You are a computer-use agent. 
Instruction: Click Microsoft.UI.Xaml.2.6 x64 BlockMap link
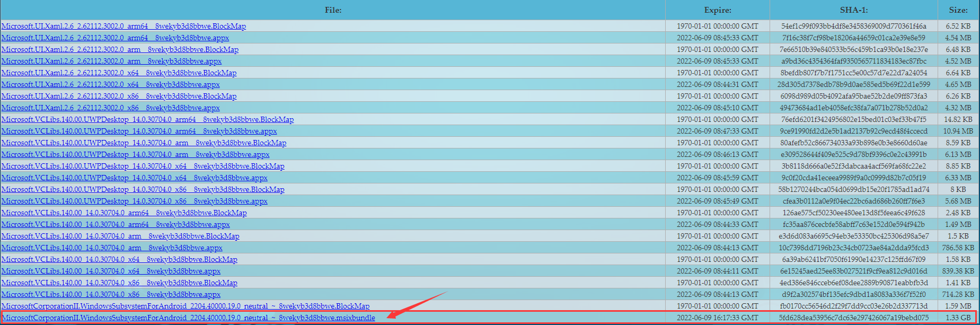click(119, 73)
